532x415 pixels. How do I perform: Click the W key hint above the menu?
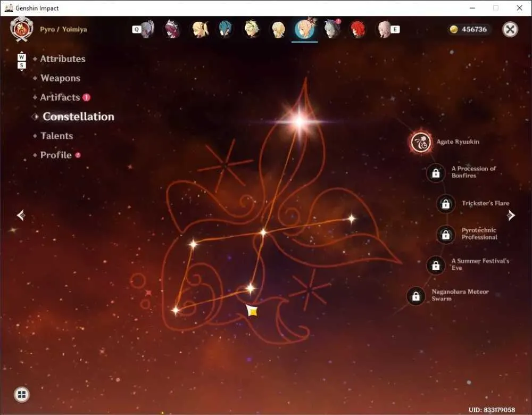coord(21,57)
